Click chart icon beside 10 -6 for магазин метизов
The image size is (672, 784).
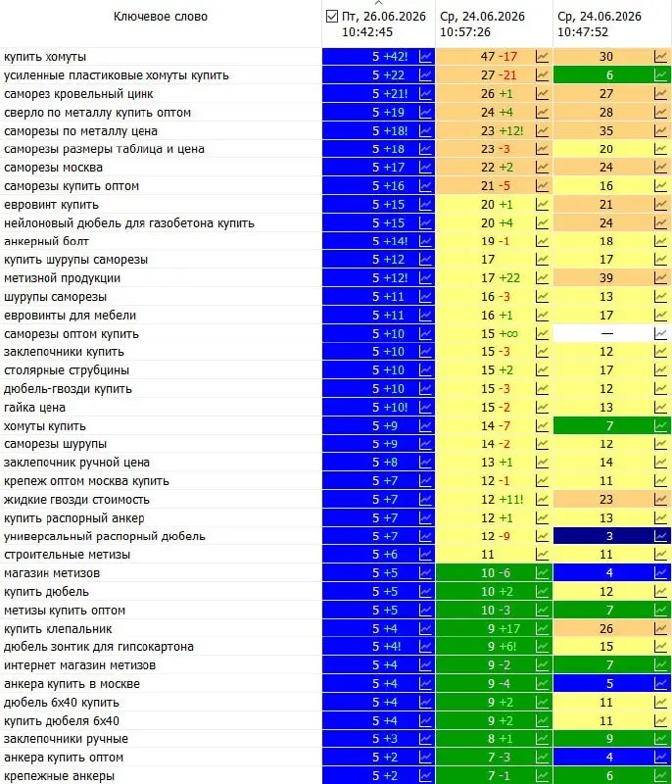[542, 573]
